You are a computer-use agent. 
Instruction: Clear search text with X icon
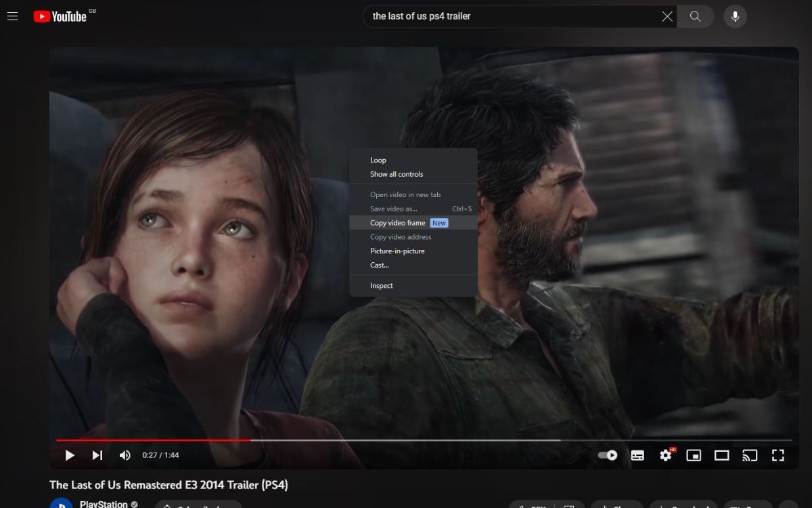pos(667,16)
